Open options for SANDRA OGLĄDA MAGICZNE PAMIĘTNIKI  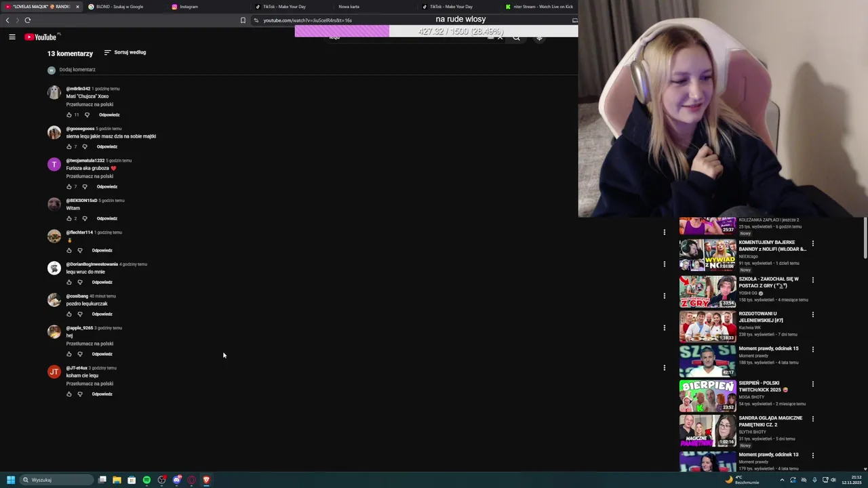(812, 419)
